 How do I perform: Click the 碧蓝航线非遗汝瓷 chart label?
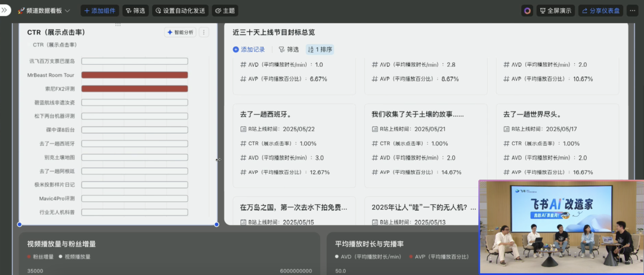(x=55, y=102)
